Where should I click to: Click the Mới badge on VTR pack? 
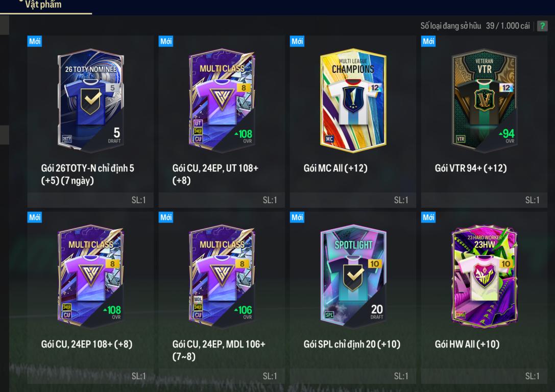tap(428, 41)
